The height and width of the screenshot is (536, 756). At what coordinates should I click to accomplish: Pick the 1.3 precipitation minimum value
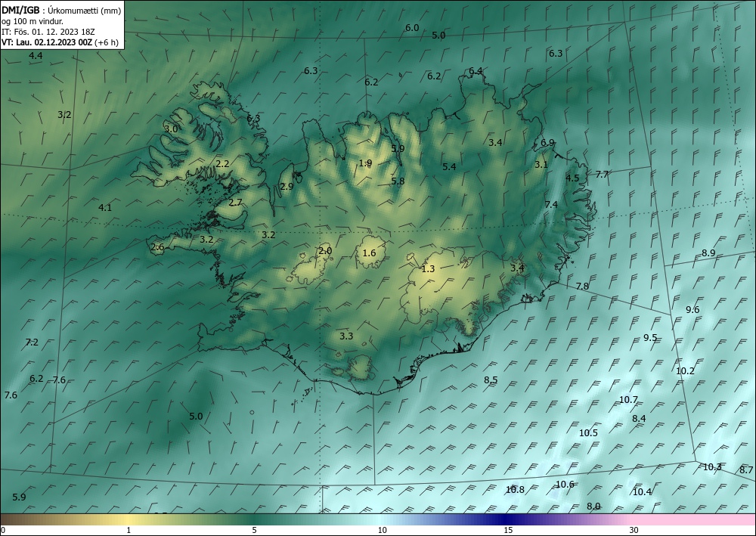click(x=428, y=269)
